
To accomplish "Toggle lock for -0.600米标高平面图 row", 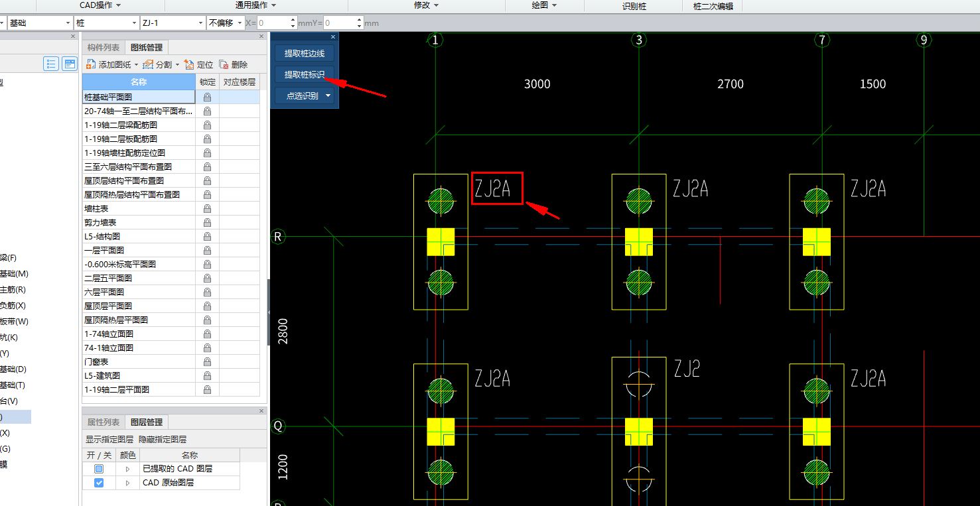I will coord(207,264).
